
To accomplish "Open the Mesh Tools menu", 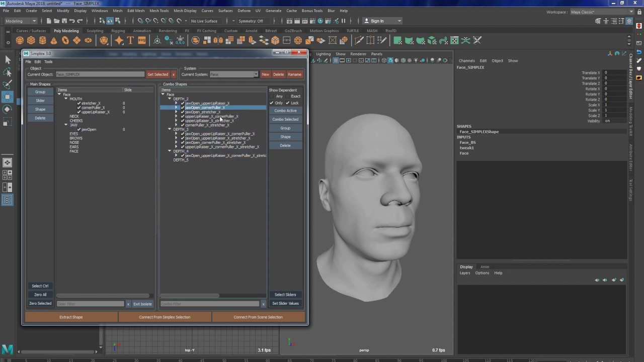I will 159,11.
